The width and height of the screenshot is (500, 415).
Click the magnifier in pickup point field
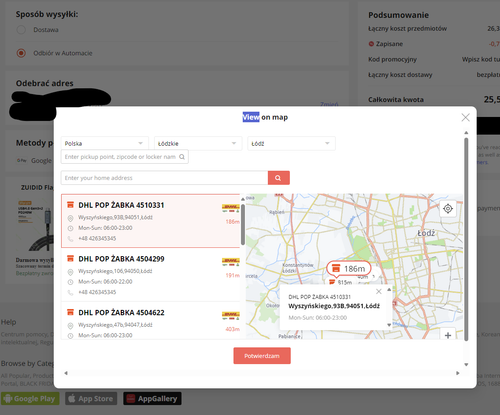182,157
